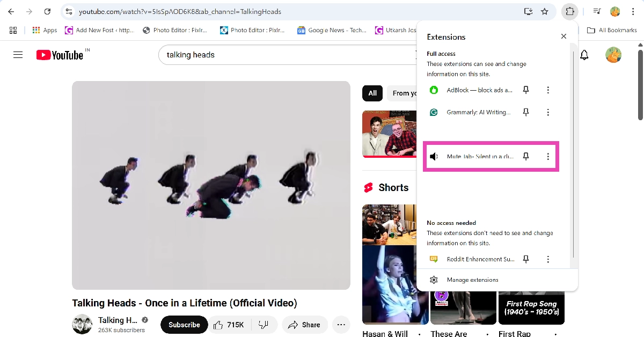Select the All filter chip

coord(372,93)
